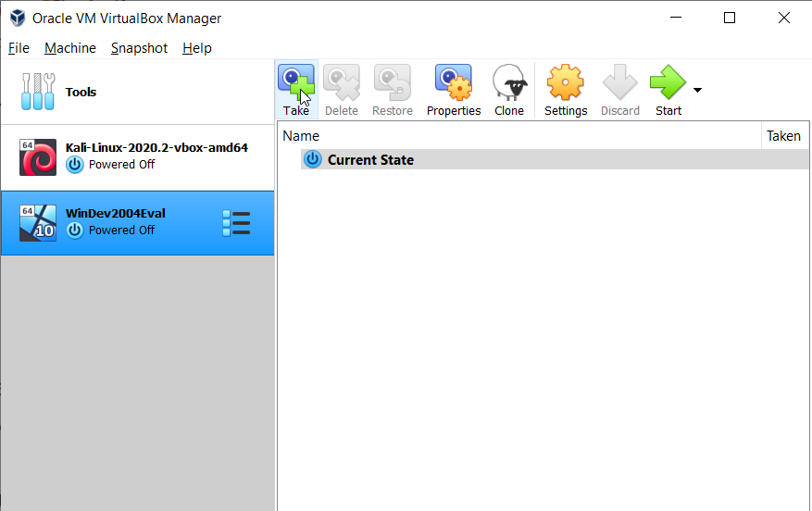Take a new snapshot
This screenshot has height=511, width=812.
296,90
